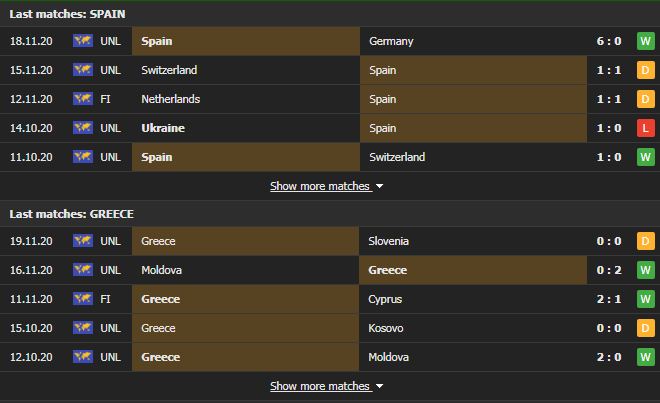
Task: Click the green W badge for Greece vs Moldova 12.10.20
Action: 645,357
